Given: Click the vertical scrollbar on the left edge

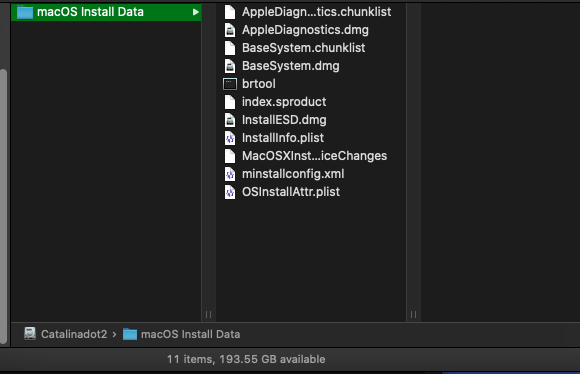Looking at the screenshot, I should pyautogui.click(x=3, y=206).
